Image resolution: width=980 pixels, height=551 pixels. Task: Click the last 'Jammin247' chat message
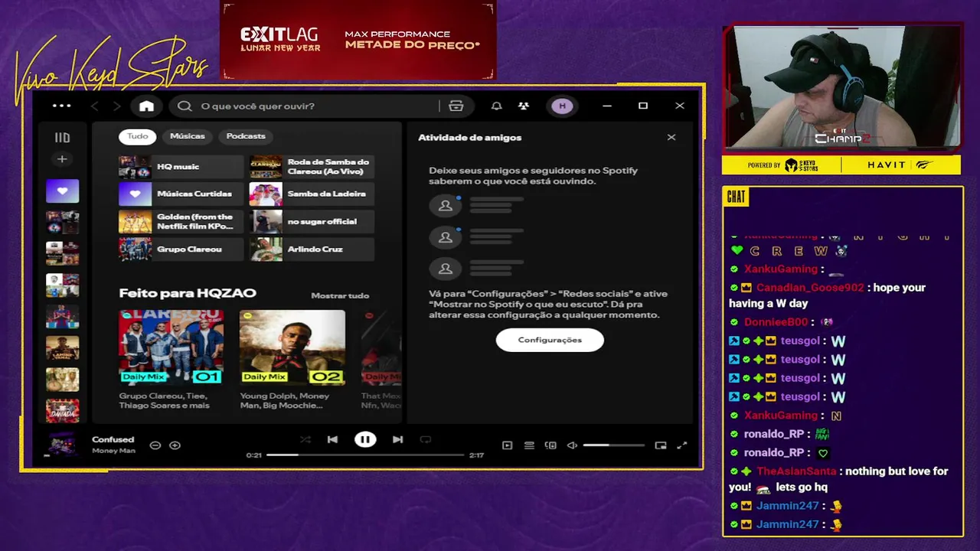point(787,525)
